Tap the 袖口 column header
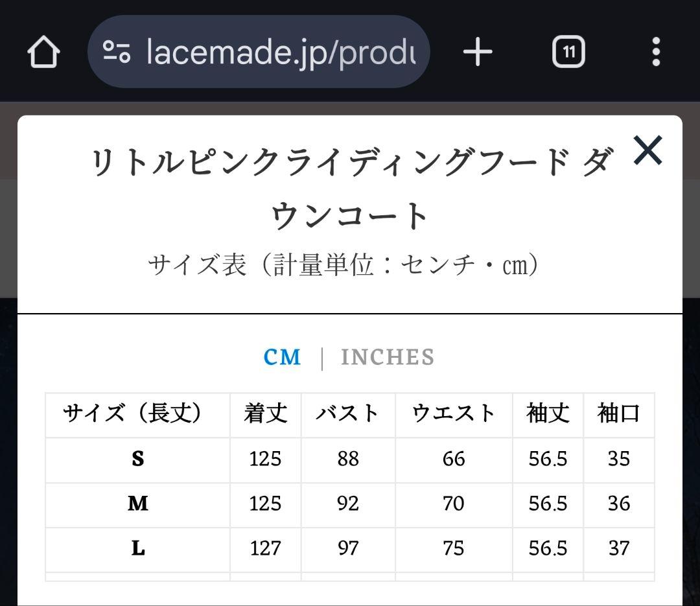 (x=618, y=414)
